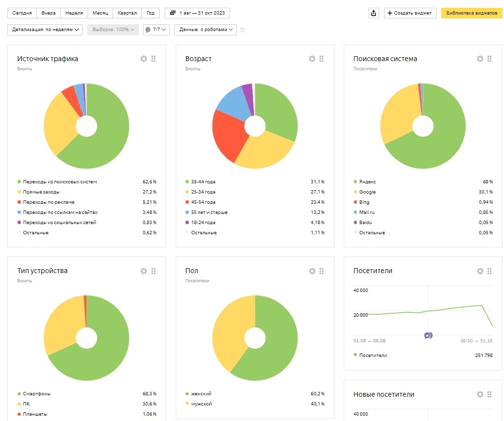
Task: Click the drag handle of Пол widget
Action: tap(321, 271)
